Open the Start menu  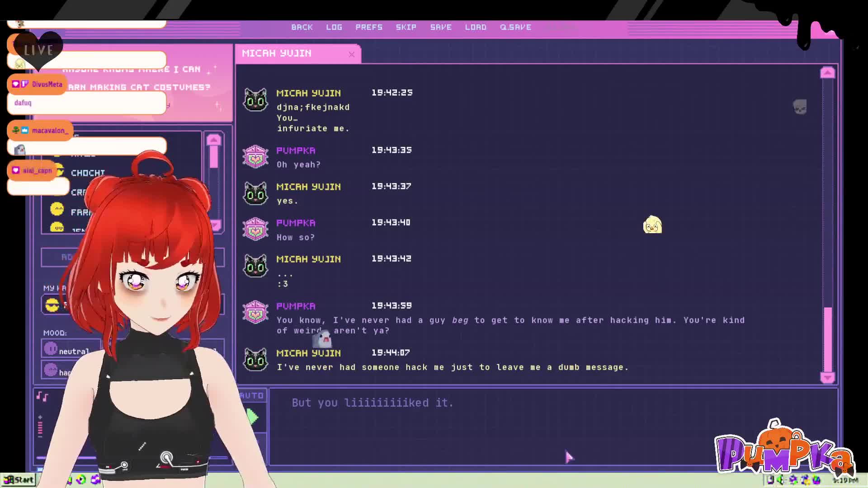(19, 480)
